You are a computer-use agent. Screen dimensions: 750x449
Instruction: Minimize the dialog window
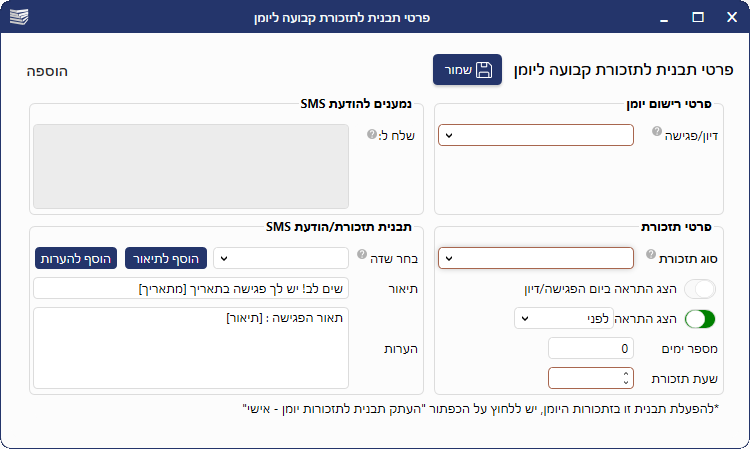click(x=662, y=17)
